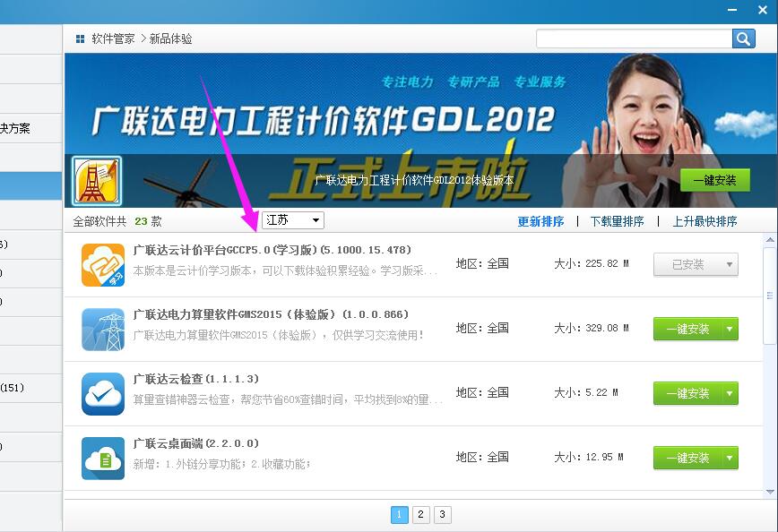Click the 云检查 description starting 算量查错神器
This screenshot has height=532, width=778.
point(288,399)
